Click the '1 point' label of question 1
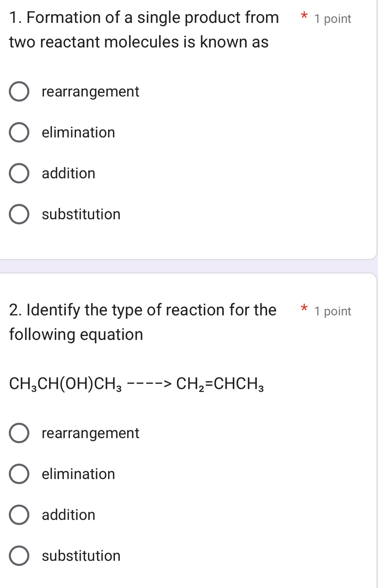Viewport: 378px width, 588px height. (x=333, y=19)
